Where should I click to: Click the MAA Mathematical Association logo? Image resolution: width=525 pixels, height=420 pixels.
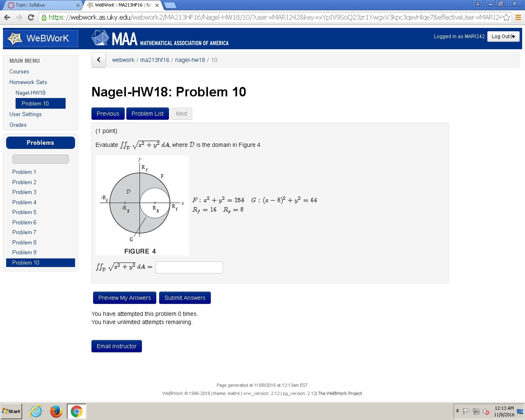(x=160, y=38)
